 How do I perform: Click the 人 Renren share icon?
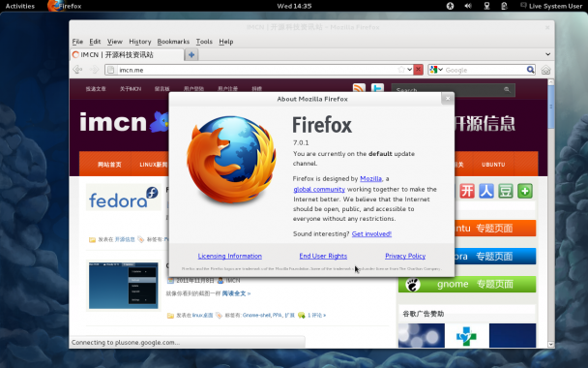[x=486, y=191]
